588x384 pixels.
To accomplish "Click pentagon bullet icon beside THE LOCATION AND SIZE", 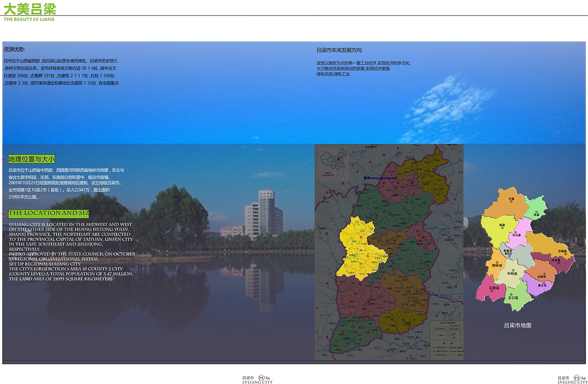I will click(x=5, y=213).
